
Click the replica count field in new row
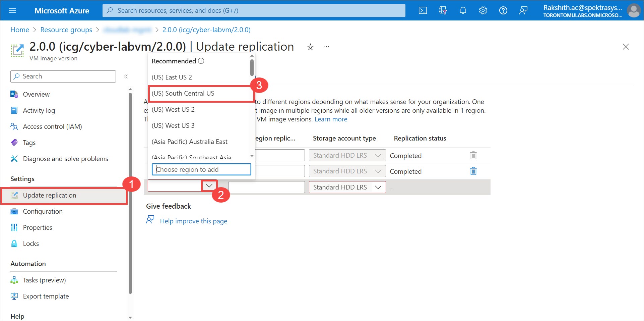(x=267, y=187)
